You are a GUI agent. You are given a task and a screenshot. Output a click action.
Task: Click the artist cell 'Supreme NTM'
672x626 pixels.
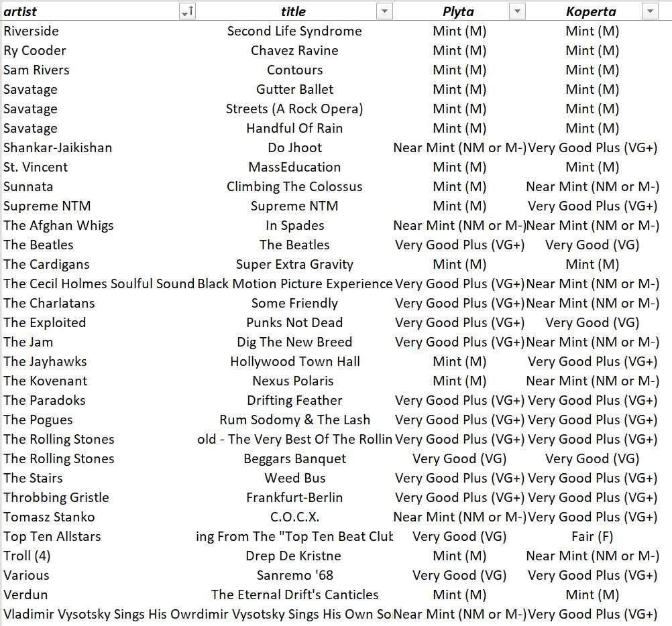[47, 206]
